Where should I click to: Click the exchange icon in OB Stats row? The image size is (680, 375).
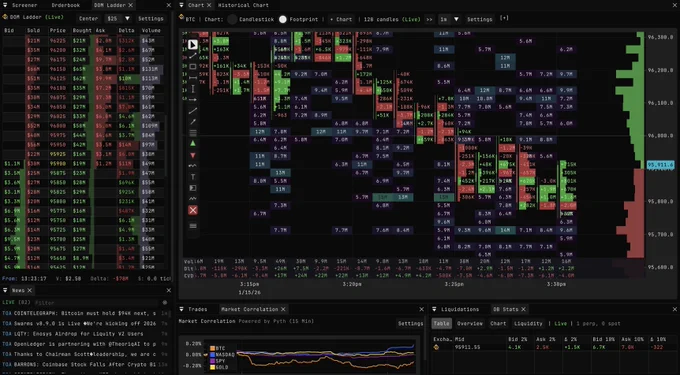436,347
